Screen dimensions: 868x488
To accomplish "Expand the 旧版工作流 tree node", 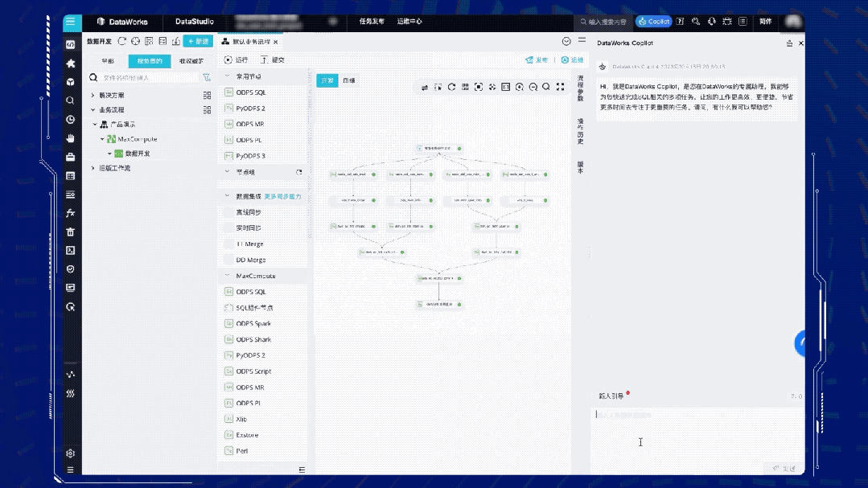I will [93, 168].
